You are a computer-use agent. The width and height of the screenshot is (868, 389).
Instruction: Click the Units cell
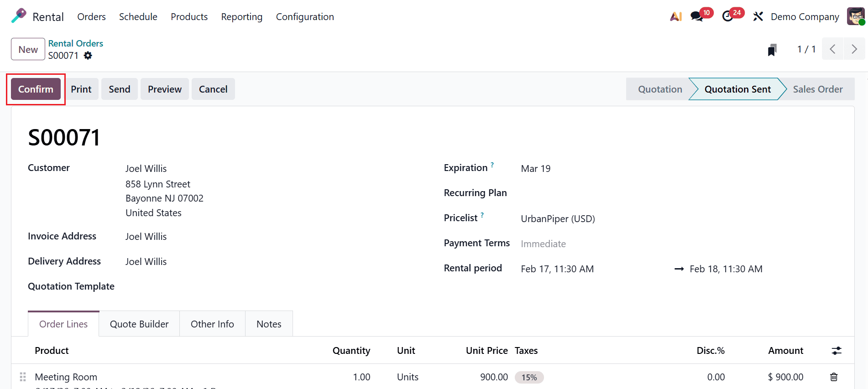(408, 377)
